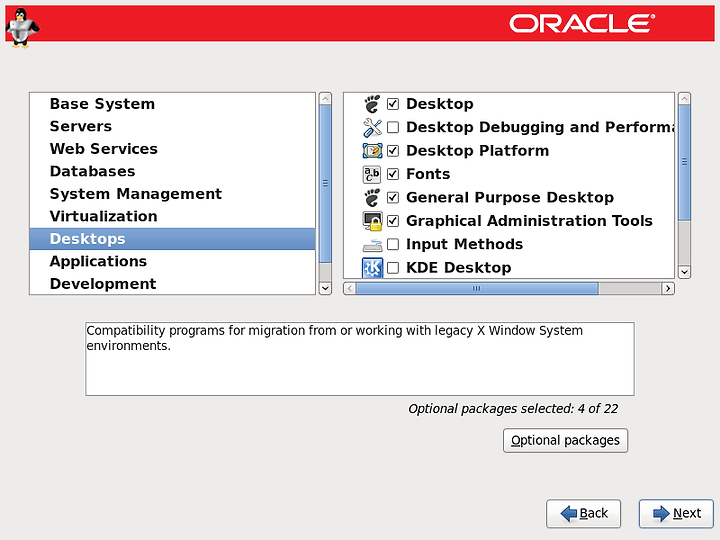Uncheck the Desktop Platform checkbox

[393, 151]
